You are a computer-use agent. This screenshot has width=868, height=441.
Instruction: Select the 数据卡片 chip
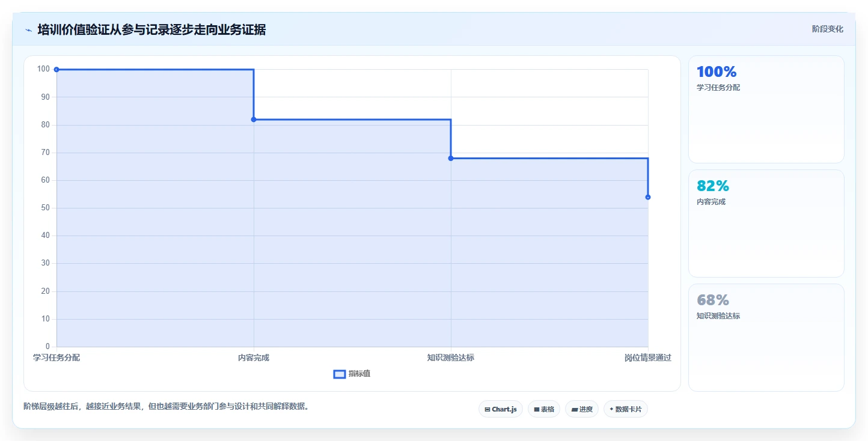626,409
